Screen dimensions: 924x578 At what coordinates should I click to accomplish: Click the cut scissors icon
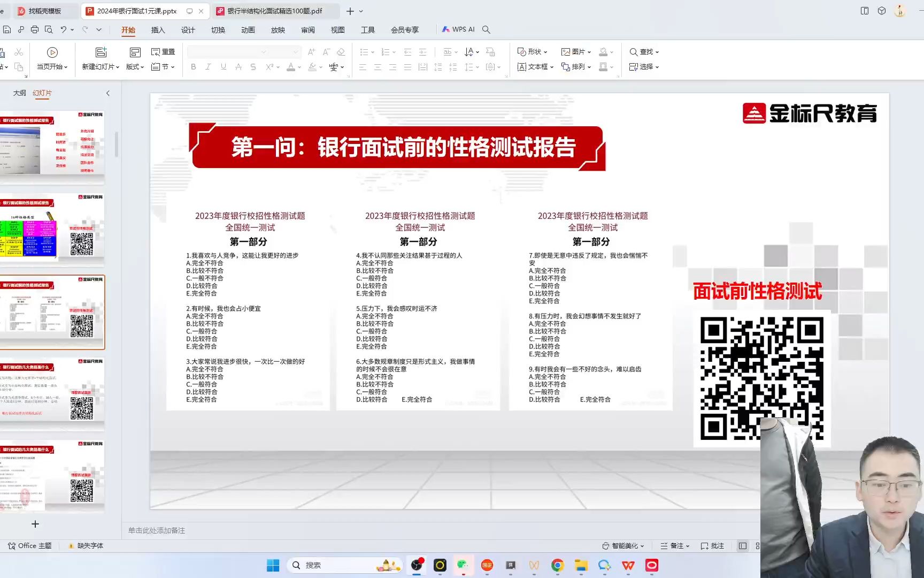(x=19, y=52)
